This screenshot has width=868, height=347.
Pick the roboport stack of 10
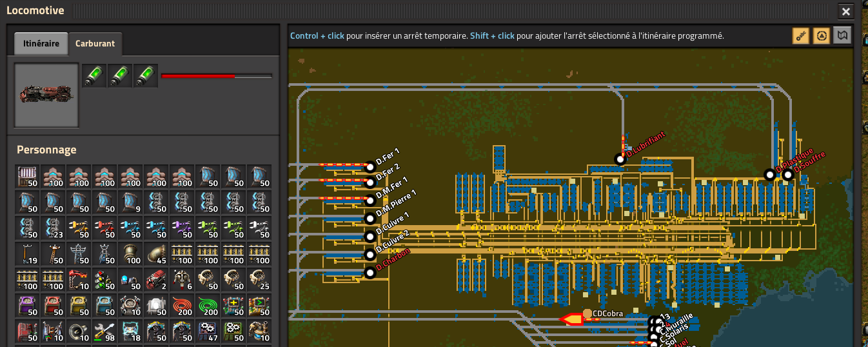130,306
